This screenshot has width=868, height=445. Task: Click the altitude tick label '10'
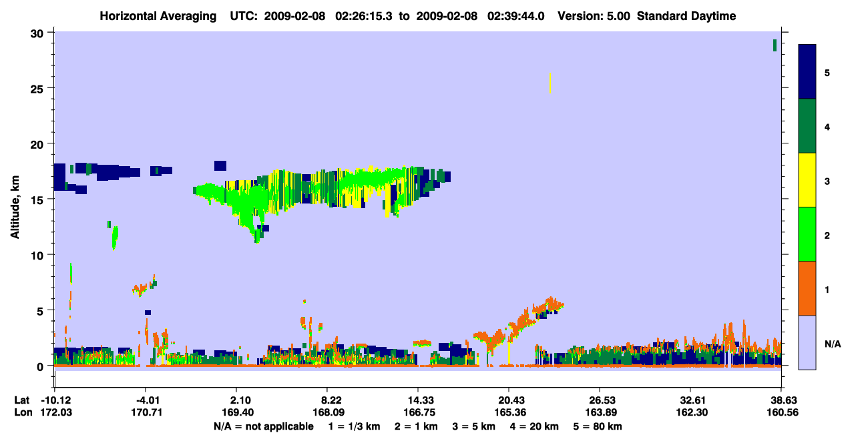click(x=37, y=255)
